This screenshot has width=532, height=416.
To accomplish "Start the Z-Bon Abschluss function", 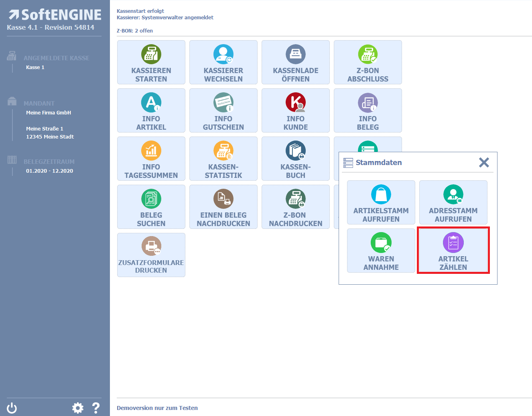I will pyautogui.click(x=368, y=62).
